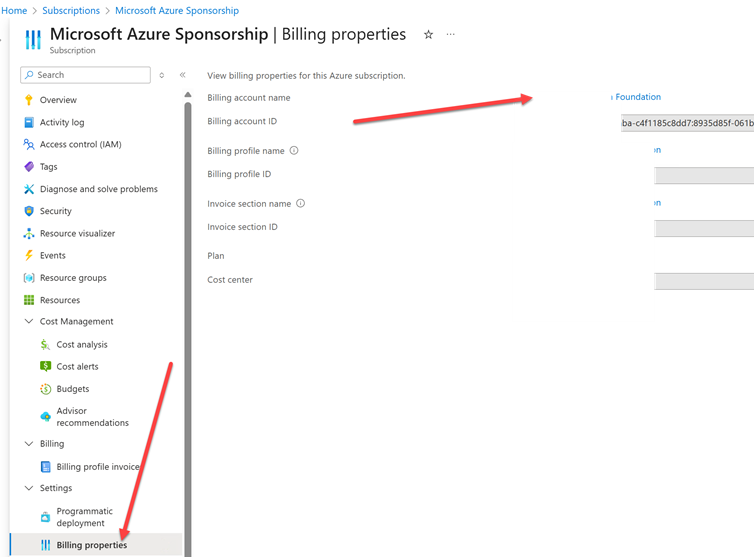
Task: Go to Home breadcrumb
Action: (x=14, y=11)
